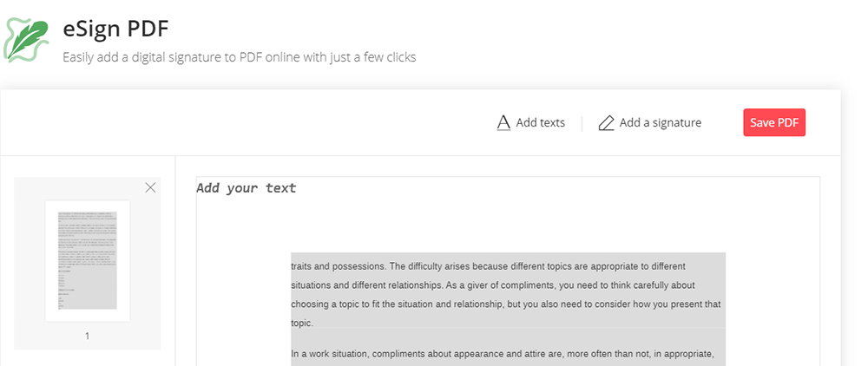Choose the Add texts label
Image resolution: width=868 pixels, height=366 pixels.
[x=540, y=123]
